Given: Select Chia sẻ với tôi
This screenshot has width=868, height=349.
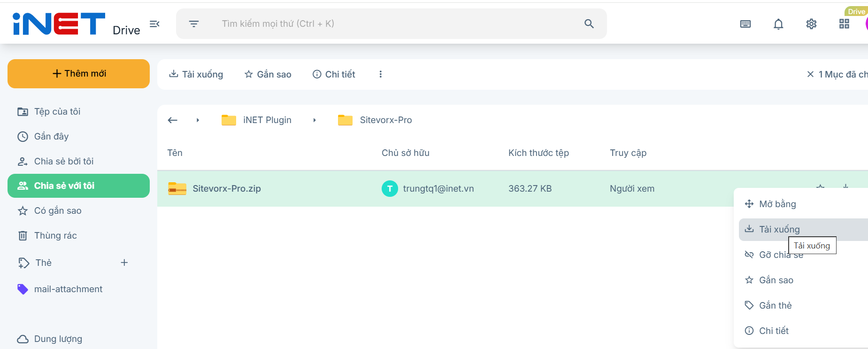Looking at the screenshot, I should [x=78, y=186].
